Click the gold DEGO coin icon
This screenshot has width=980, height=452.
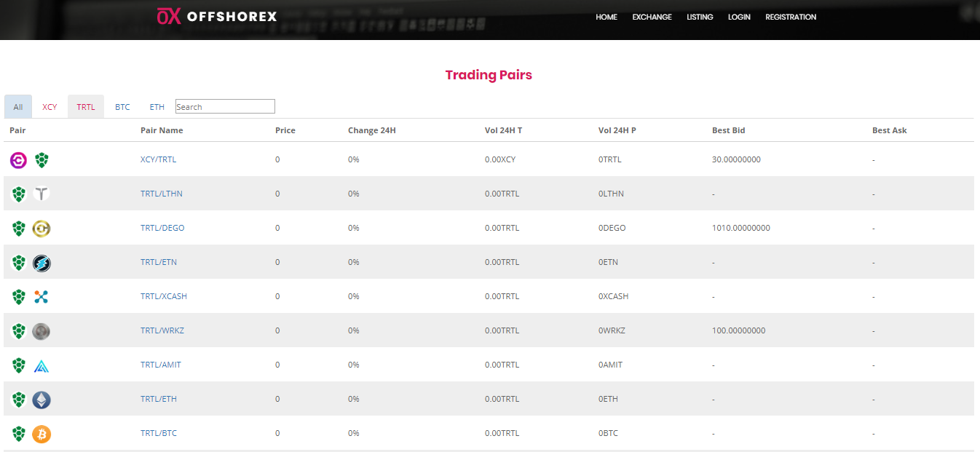(42, 229)
